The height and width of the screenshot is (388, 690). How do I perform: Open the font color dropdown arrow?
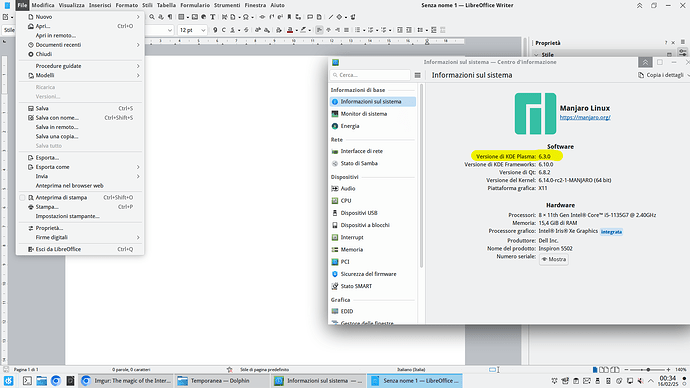pyautogui.click(x=297, y=30)
